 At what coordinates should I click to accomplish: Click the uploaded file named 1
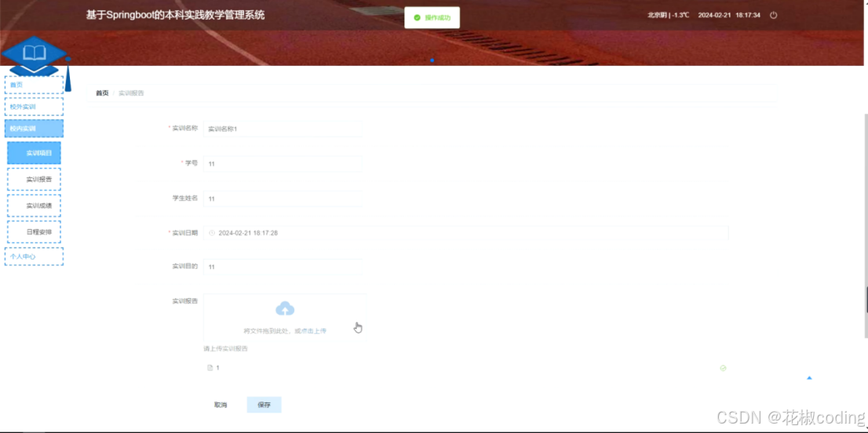tap(217, 368)
